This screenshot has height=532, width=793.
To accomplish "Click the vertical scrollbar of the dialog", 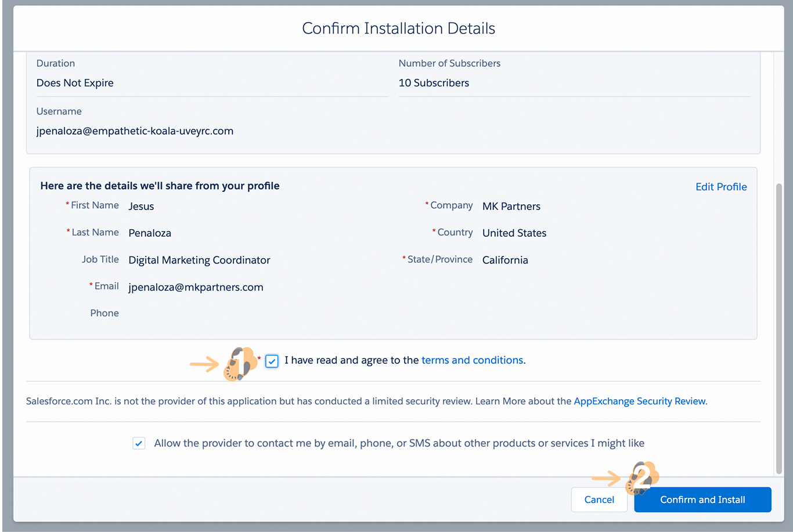I will click(779, 325).
